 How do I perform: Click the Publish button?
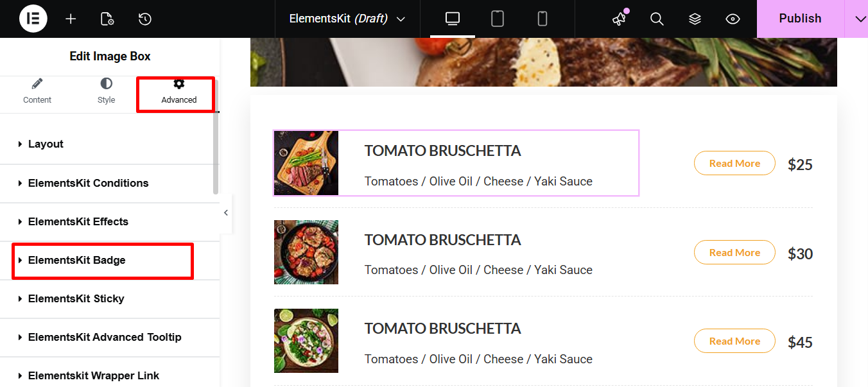point(800,19)
